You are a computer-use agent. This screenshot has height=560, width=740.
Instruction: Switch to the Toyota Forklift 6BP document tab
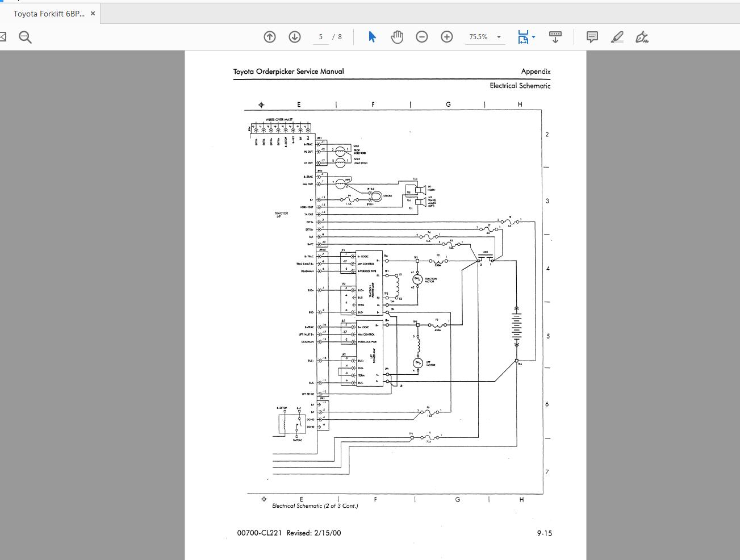(49, 14)
